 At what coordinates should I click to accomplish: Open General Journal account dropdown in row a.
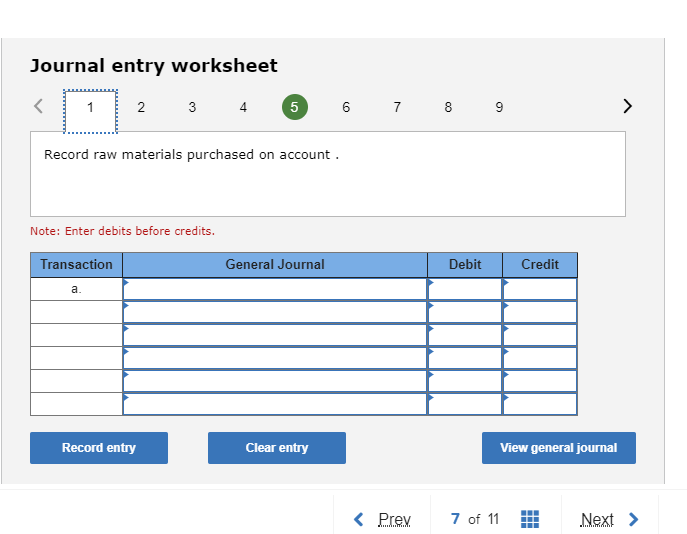pyautogui.click(x=275, y=289)
